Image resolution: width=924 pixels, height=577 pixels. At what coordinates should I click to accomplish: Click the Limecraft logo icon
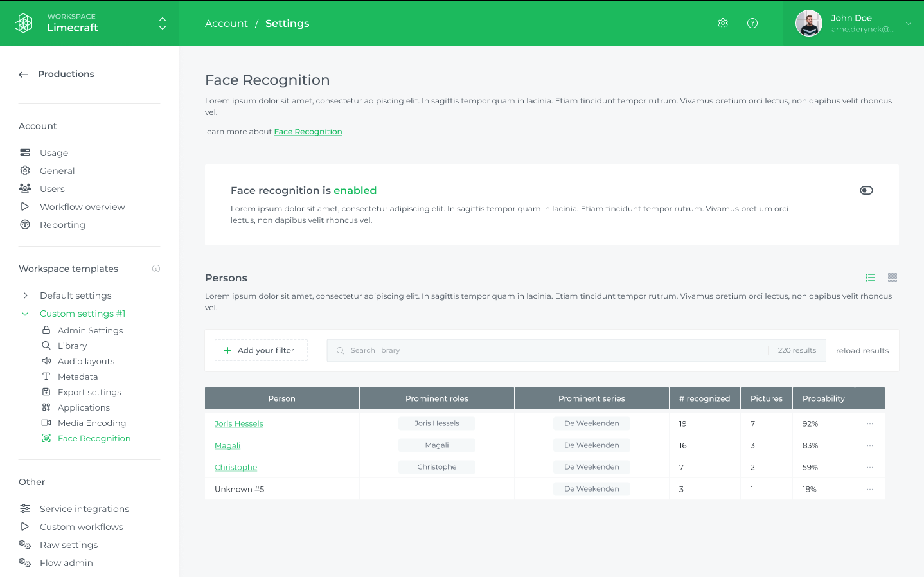(24, 23)
